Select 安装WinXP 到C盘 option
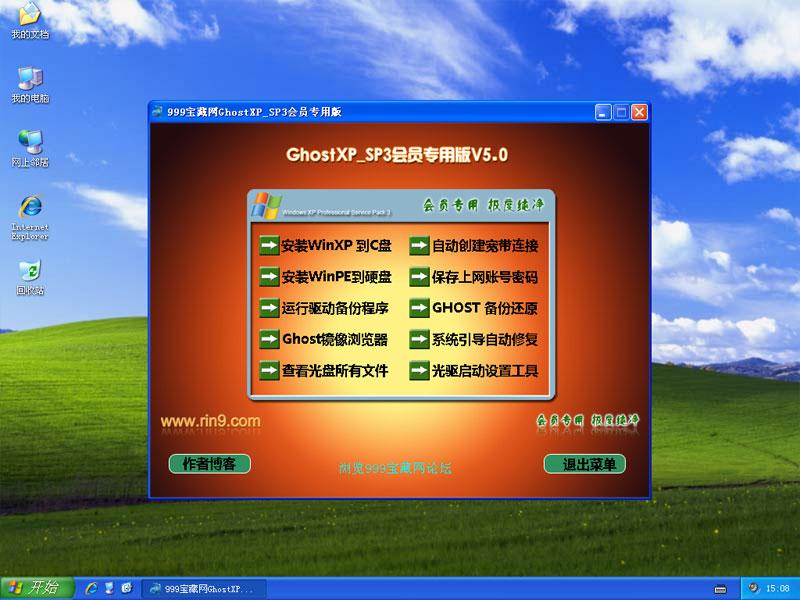This screenshot has width=800, height=600. click(324, 246)
